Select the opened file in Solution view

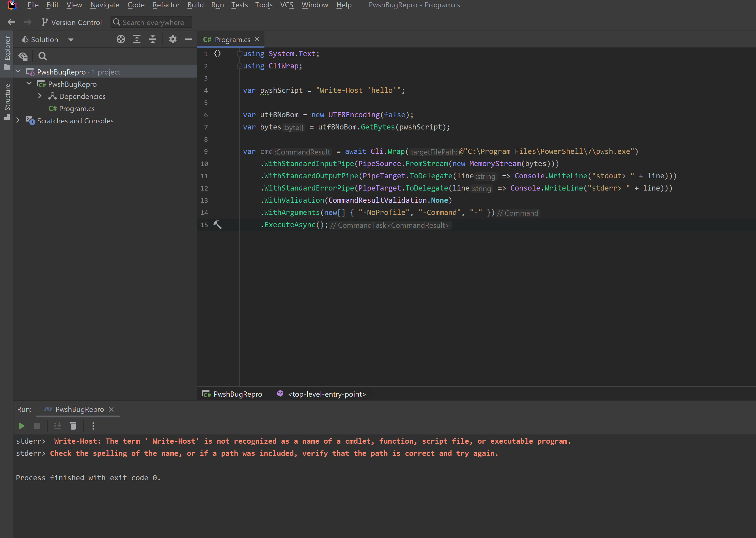(121, 39)
